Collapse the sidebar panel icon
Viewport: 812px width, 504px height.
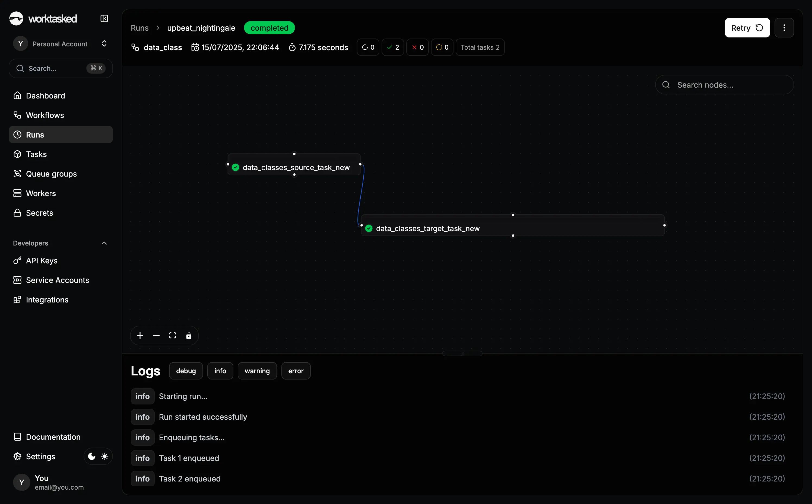point(104,18)
